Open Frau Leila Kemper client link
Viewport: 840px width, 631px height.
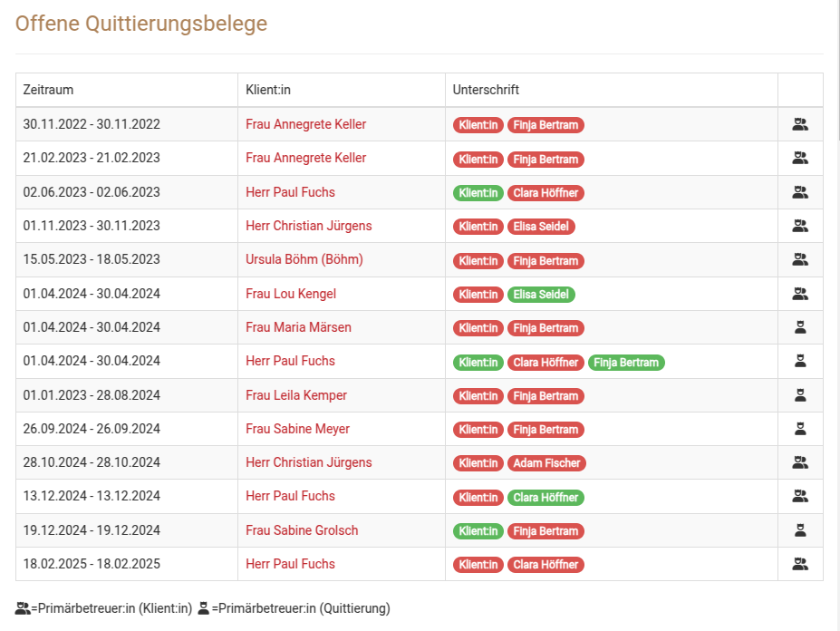click(295, 395)
